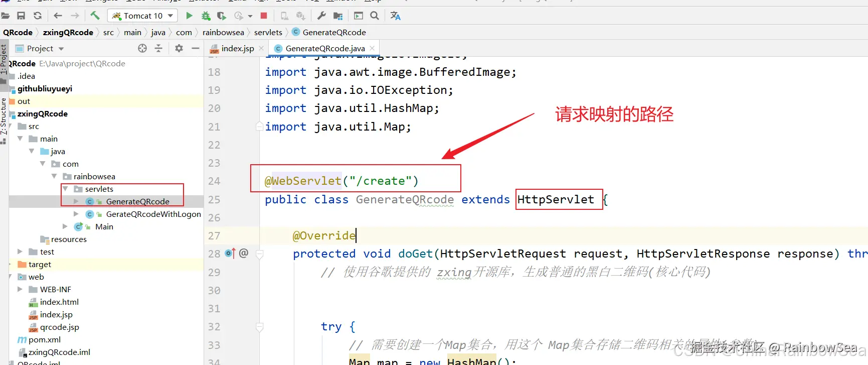Click the profiler run icon
868x365 pixels.
click(x=239, y=16)
